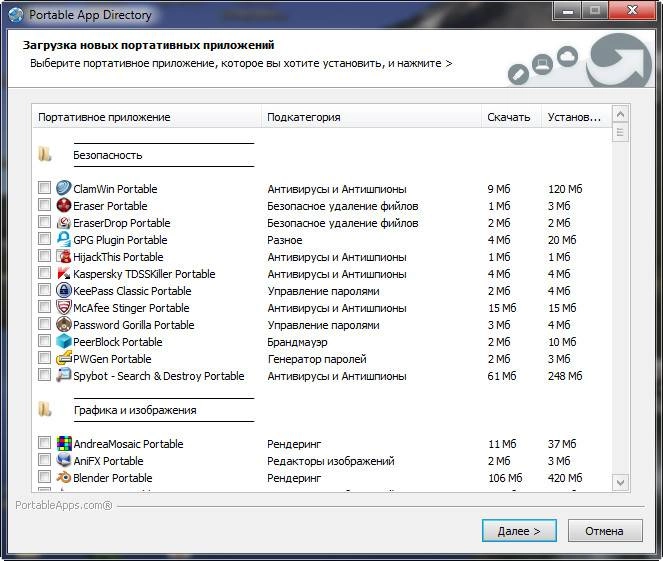This screenshot has width=663, height=561.
Task: Click the GPG Plugin Portable icon
Action: click(x=63, y=239)
